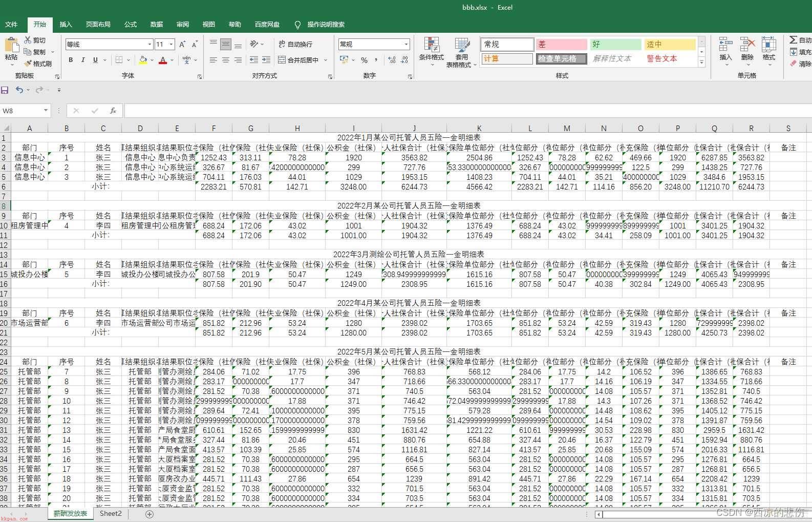812x522 pixels.
Task: Click the increase indent icon
Action: click(x=266, y=60)
